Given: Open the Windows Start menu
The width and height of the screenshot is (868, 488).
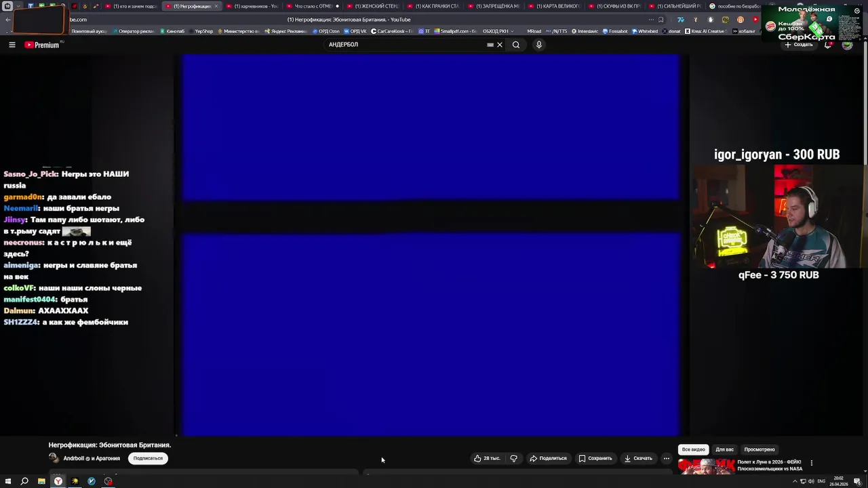Looking at the screenshot, I should pyautogui.click(x=7, y=481).
